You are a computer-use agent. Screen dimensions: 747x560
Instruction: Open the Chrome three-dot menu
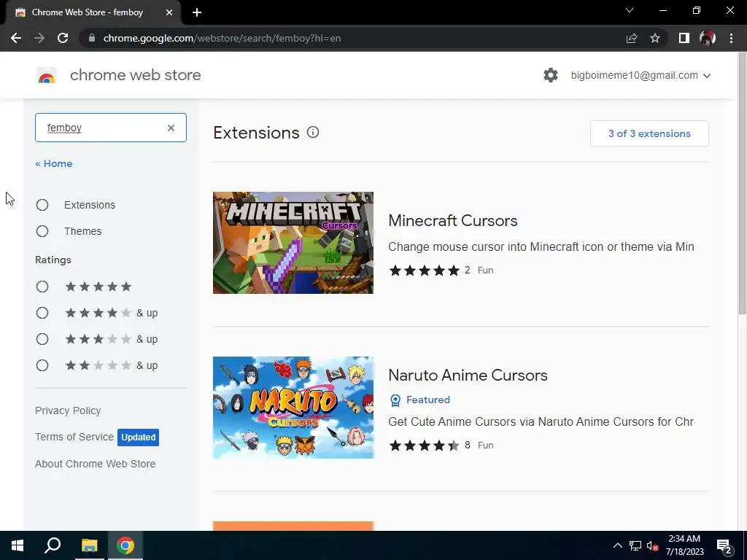click(x=731, y=38)
